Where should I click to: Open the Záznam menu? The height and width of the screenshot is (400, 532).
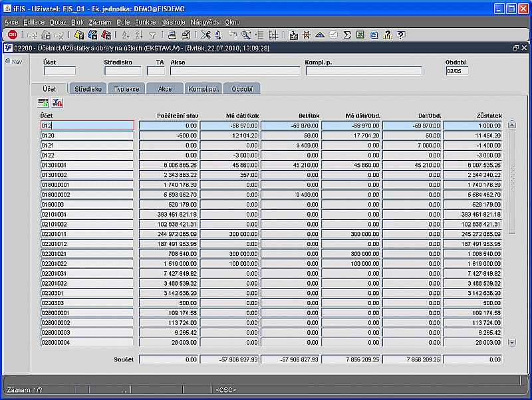(100, 22)
